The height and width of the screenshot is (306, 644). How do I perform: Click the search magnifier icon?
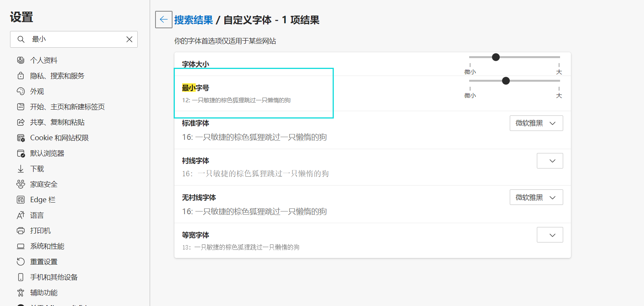coord(21,39)
